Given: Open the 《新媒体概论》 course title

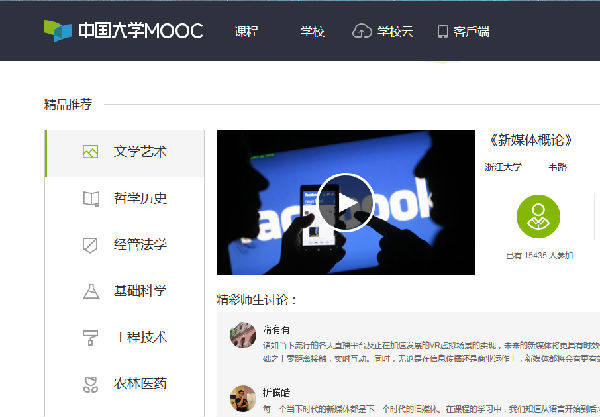Looking at the screenshot, I should click(530, 140).
